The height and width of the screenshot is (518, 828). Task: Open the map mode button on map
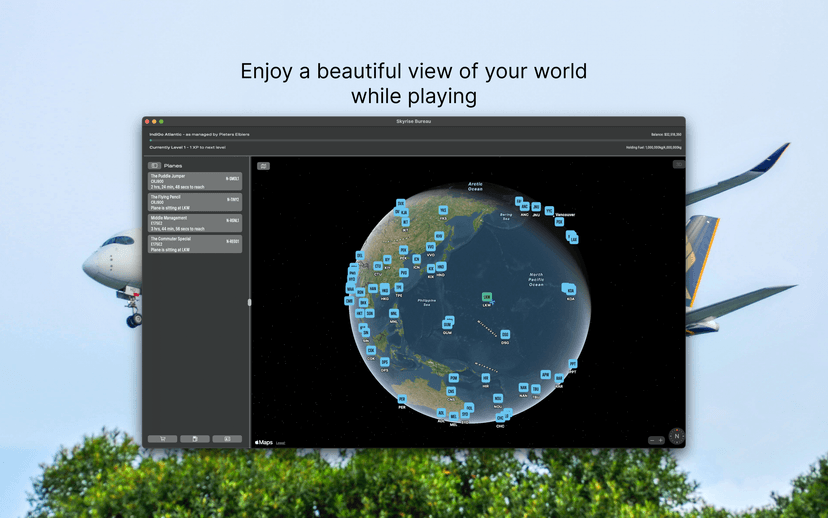pyautogui.click(x=263, y=166)
